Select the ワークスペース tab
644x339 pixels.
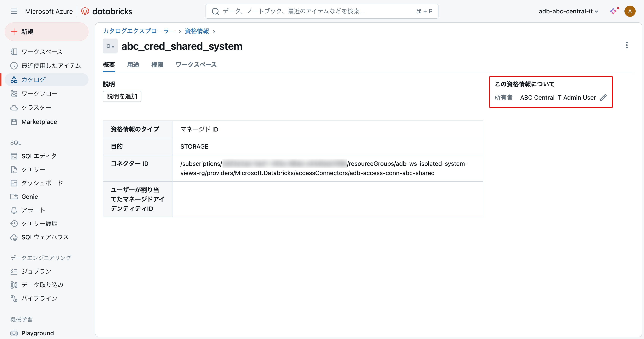coord(196,65)
